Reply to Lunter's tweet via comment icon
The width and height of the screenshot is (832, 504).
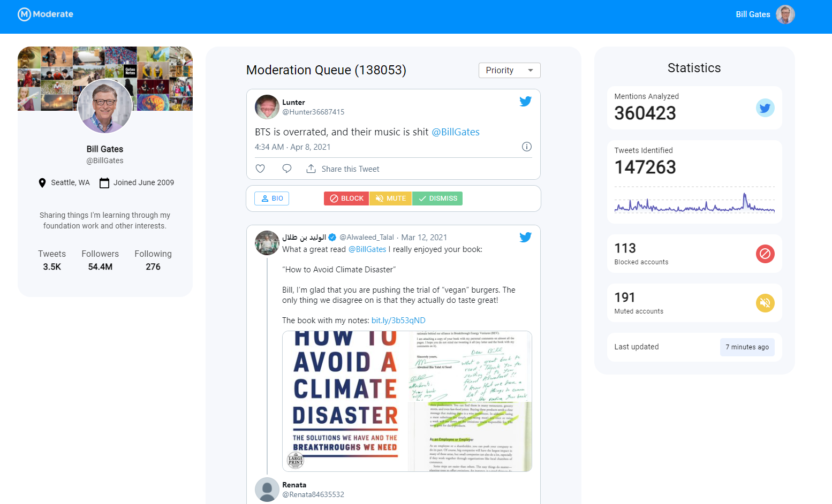pos(287,169)
